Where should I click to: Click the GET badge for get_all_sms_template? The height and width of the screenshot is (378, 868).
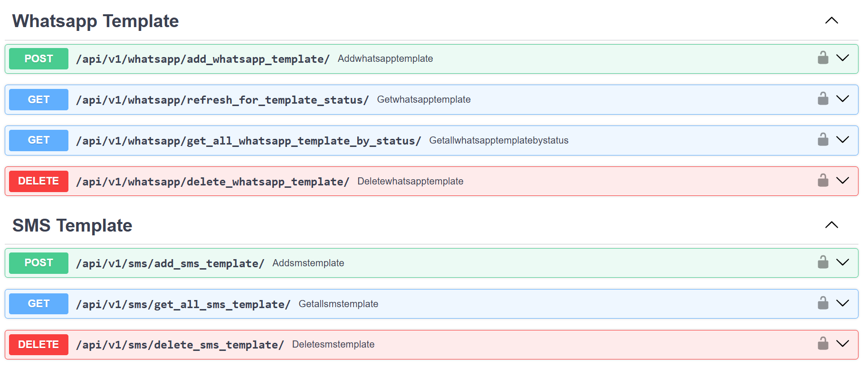pos(38,304)
